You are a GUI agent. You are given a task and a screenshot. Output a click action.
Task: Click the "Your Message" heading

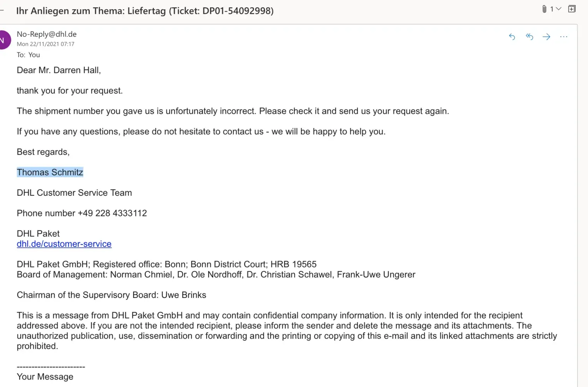pyautogui.click(x=45, y=377)
